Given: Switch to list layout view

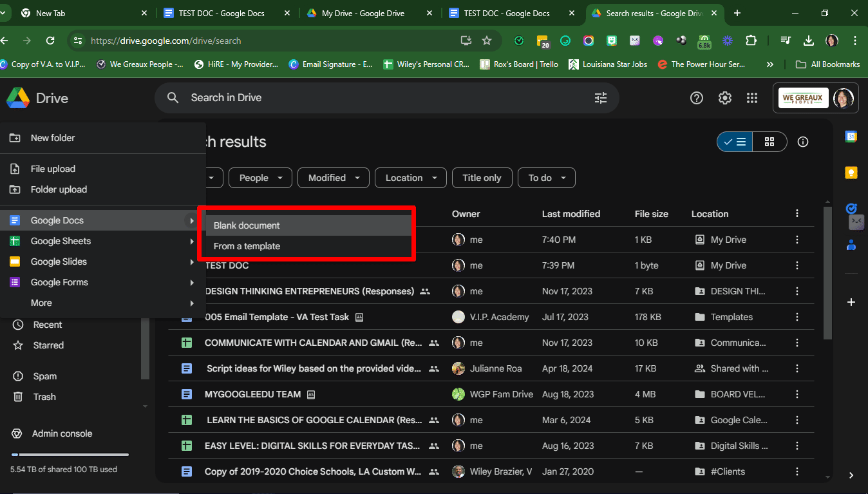Looking at the screenshot, I should [735, 142].
